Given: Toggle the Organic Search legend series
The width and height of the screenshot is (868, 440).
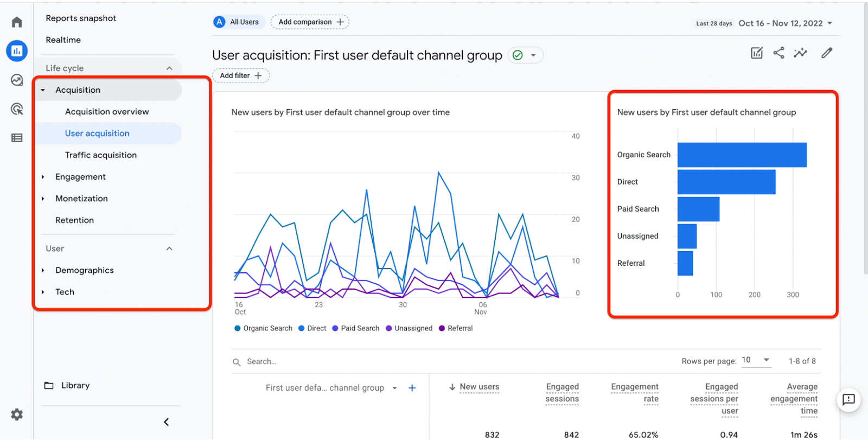Looking at the screenshot, I should [264, 328].
